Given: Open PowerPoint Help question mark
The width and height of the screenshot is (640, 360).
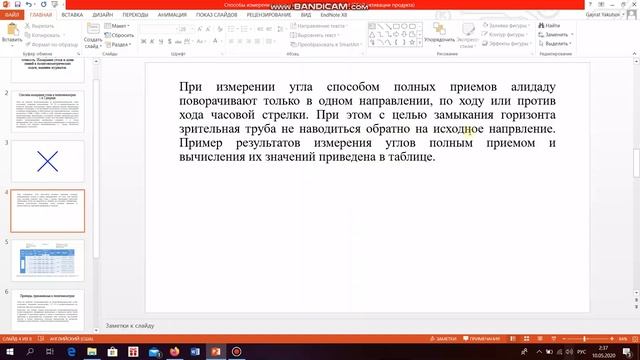Looking at the screenshot, I should pos(590,4).
